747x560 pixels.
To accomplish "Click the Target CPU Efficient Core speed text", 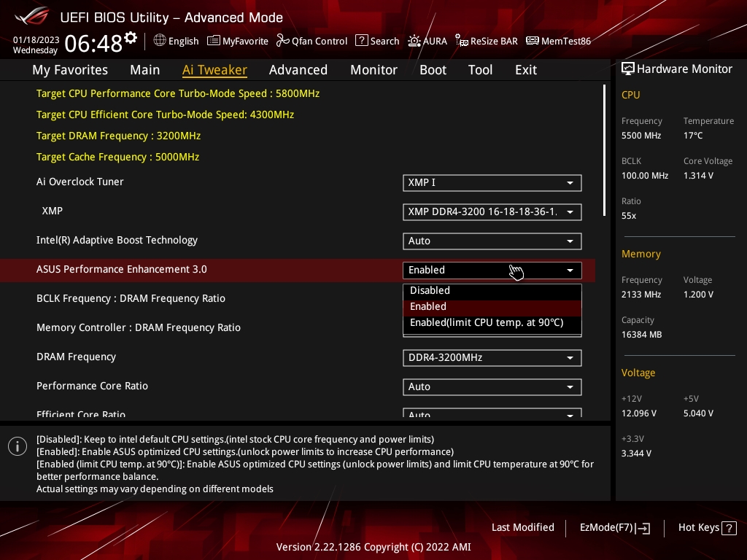I will pyautogui.click(x=166, y=114).
